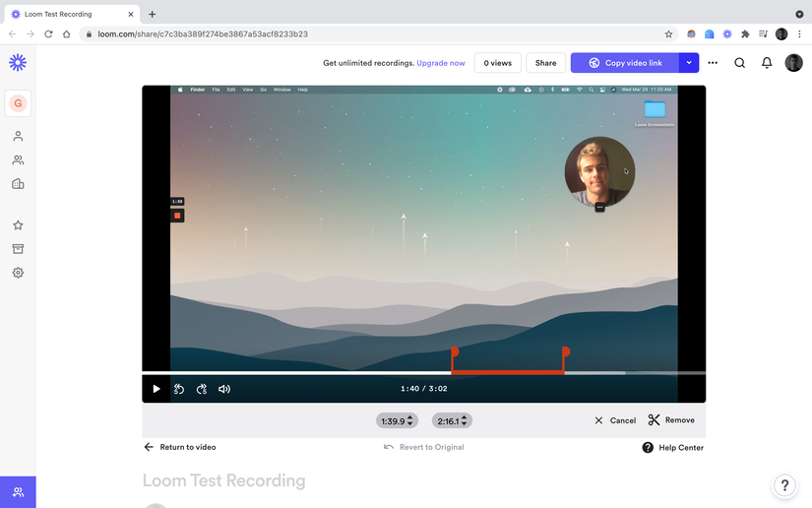Remove the selected trim section

tap(671, 420)
